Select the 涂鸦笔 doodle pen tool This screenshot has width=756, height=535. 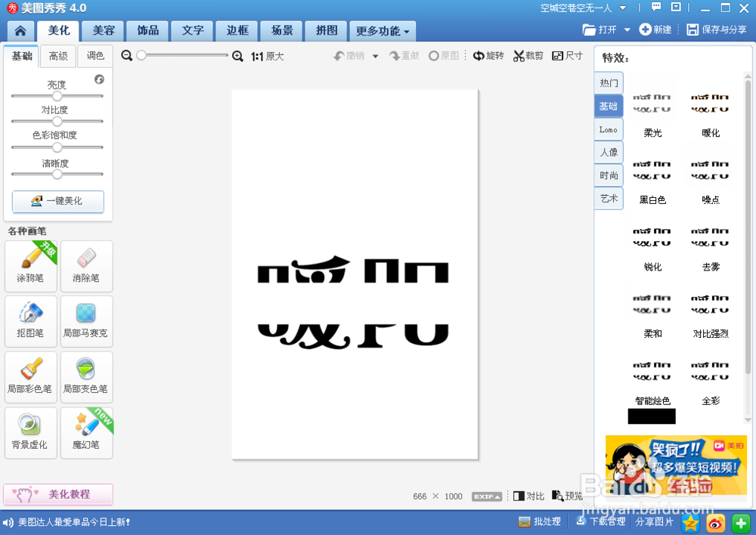pyautogui.click(x=31, y=266)
